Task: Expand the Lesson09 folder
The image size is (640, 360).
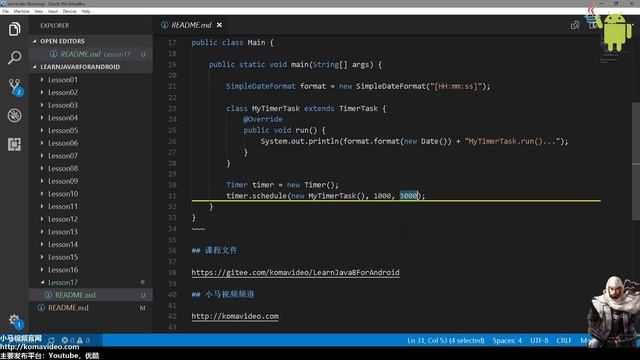Action: pos(91,181)
